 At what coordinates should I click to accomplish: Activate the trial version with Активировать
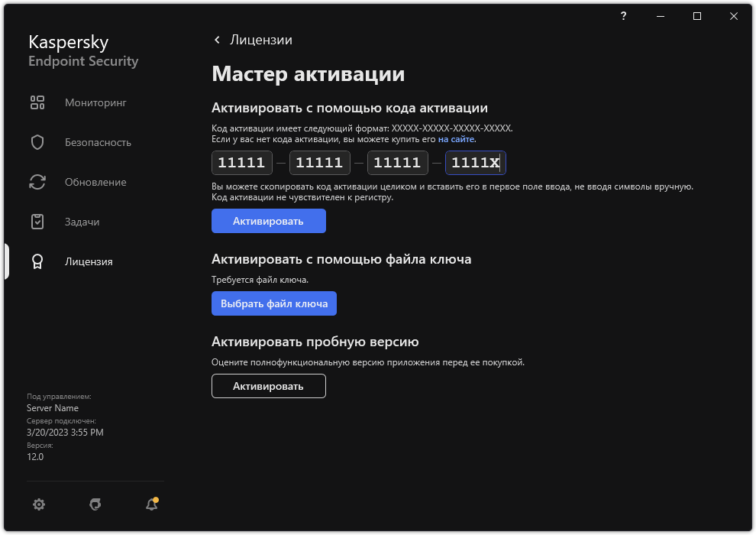click(x=268, y=386)
